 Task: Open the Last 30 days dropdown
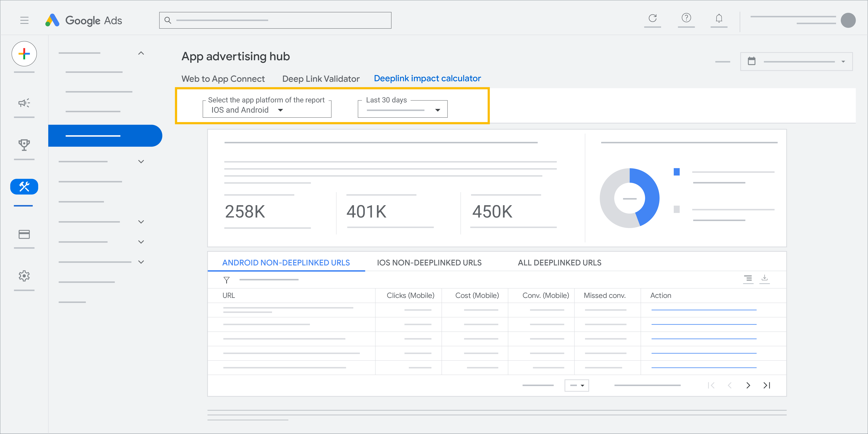403,109
